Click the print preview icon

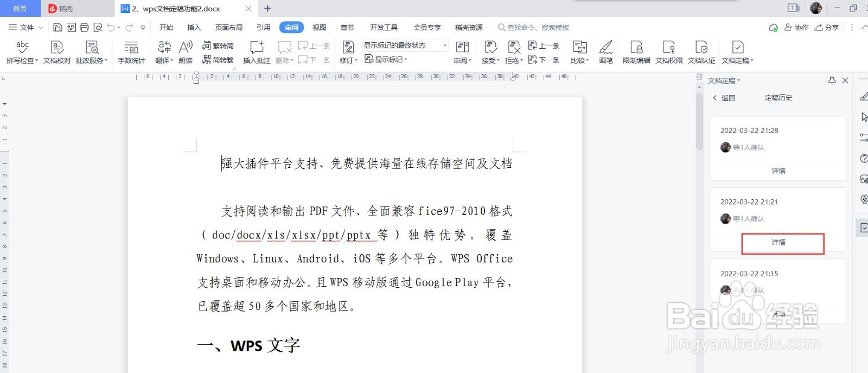click(x=98, y=27)
